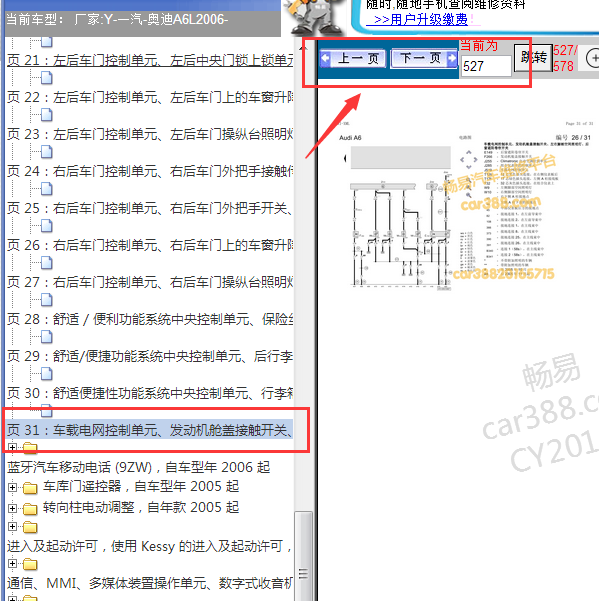Open page 22 左后车门上的车窗升降 entry
The width and height of the screenshot is (599, 601).
pos(150,97)
